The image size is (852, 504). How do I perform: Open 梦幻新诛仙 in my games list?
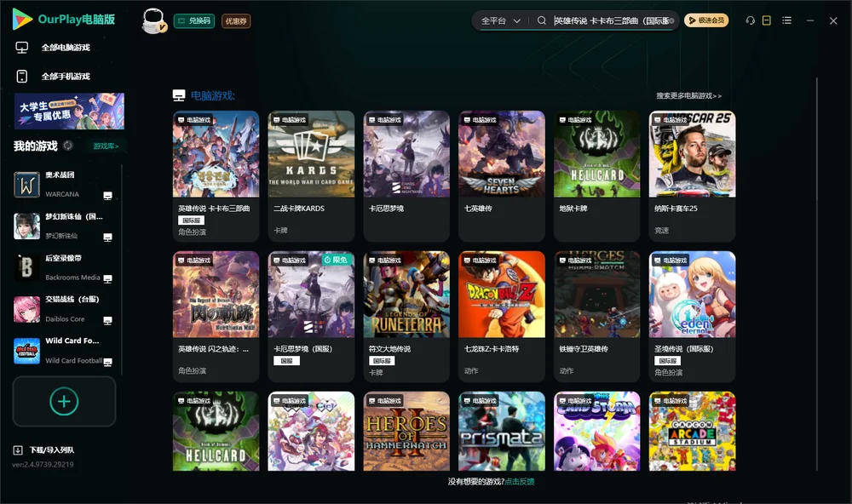click(x=64, y=226)
